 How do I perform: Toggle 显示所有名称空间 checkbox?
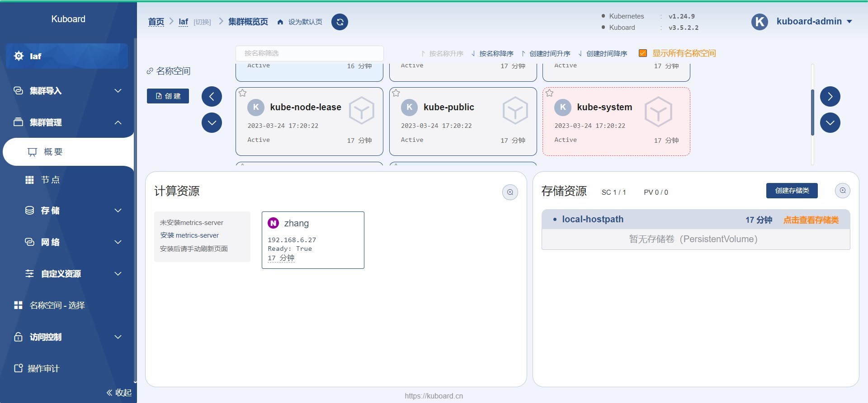pyautogui.click(x=642, y=53)
